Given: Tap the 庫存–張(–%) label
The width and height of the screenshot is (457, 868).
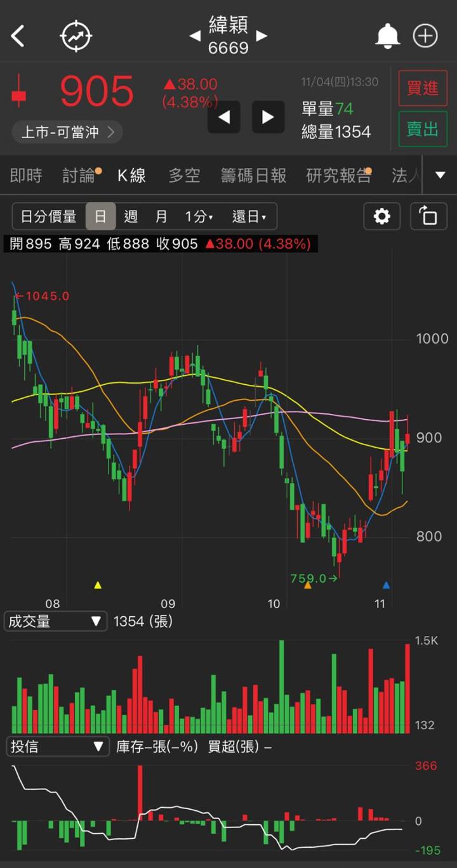Looking at the screenshot, I should [x=157, y=747].
